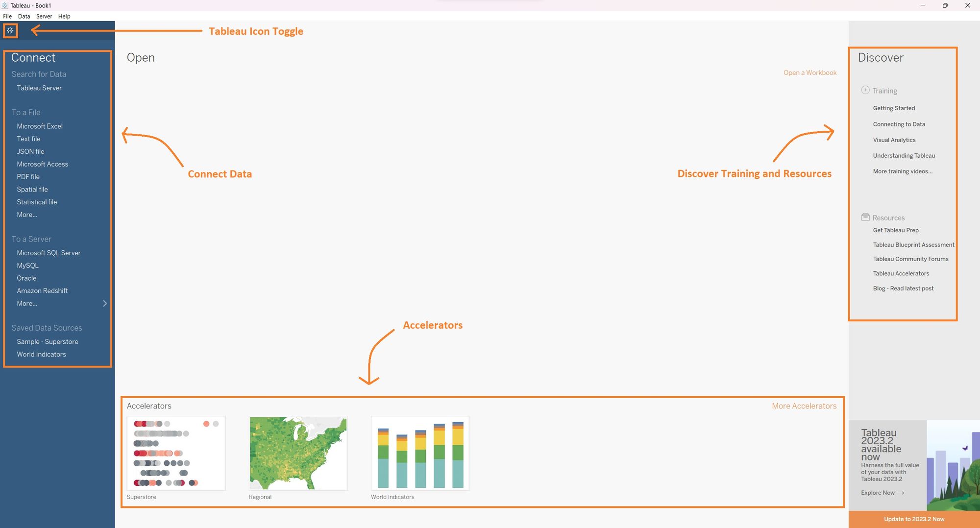Image resolution: width=980 pixels, height=528 pixels.
Task: Connect to a Microsoft Excel file
Action: (40, 126)
